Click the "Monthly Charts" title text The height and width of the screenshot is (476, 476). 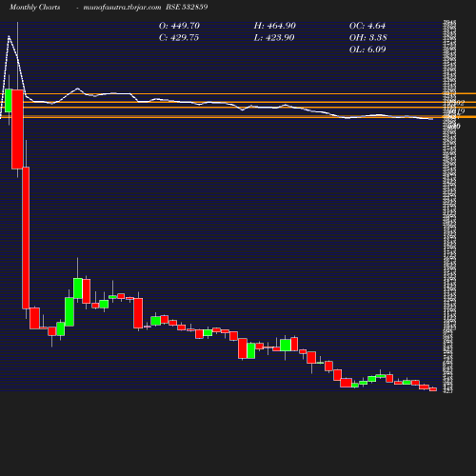coord(34,8)
